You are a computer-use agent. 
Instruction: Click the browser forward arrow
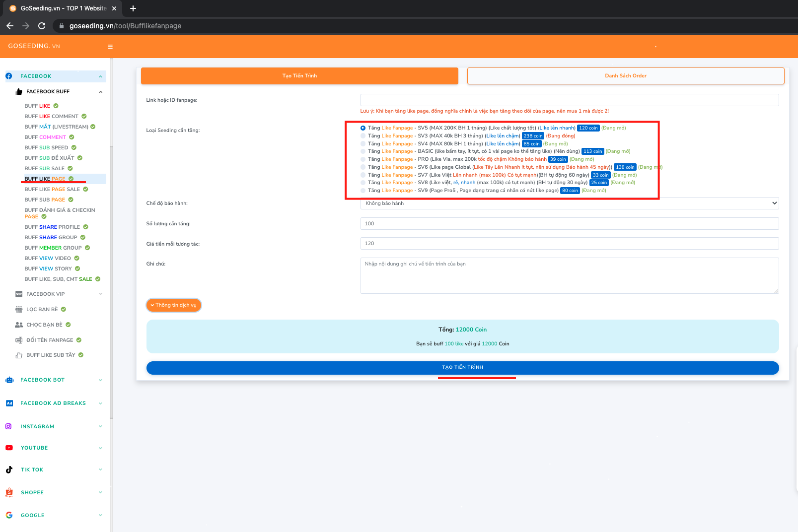26,26
